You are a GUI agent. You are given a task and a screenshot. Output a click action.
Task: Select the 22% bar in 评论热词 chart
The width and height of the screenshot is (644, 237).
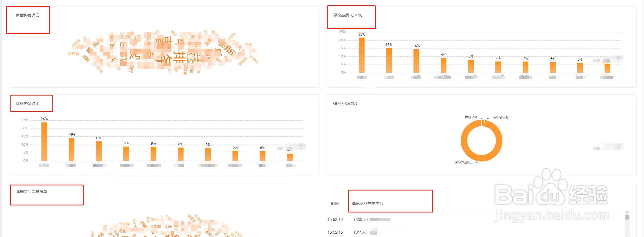click(362, 55)
